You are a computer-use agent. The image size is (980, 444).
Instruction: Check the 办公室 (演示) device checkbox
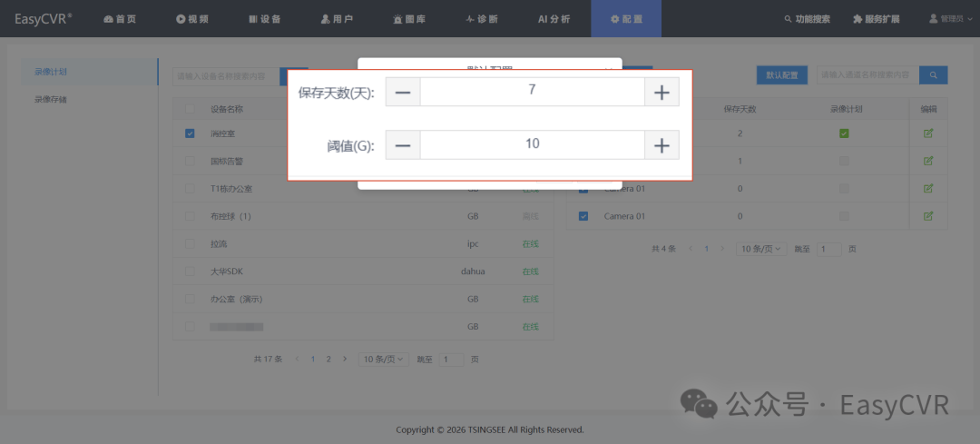pos(190,299)
